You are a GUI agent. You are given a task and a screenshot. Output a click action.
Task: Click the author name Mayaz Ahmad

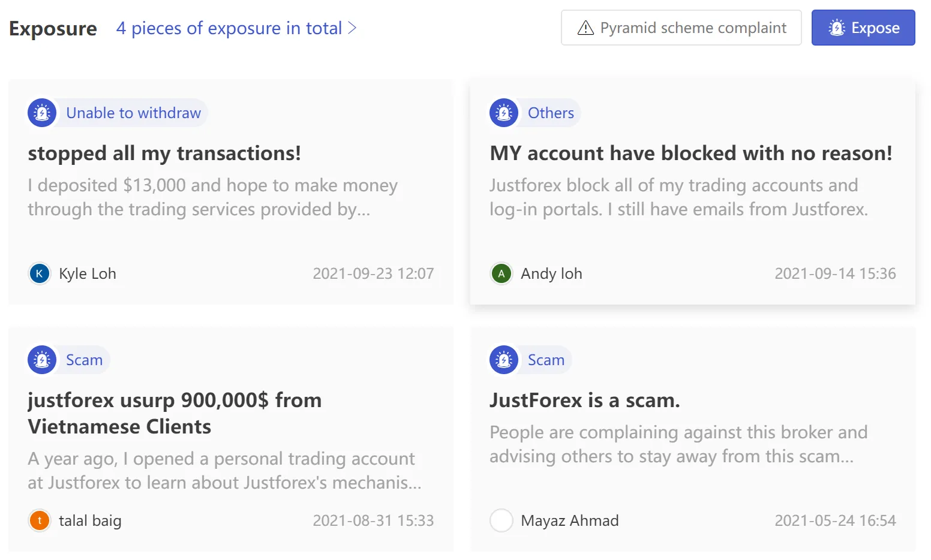[570, 521]
